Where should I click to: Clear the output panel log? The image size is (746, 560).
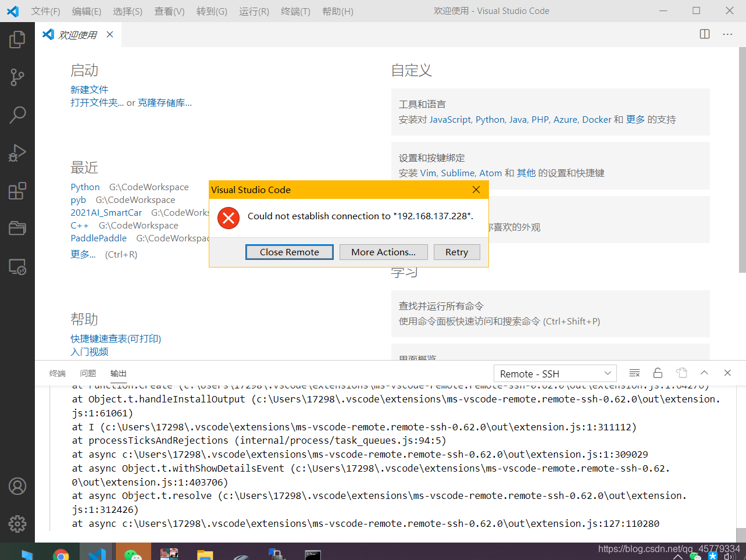tap(634, 373)
